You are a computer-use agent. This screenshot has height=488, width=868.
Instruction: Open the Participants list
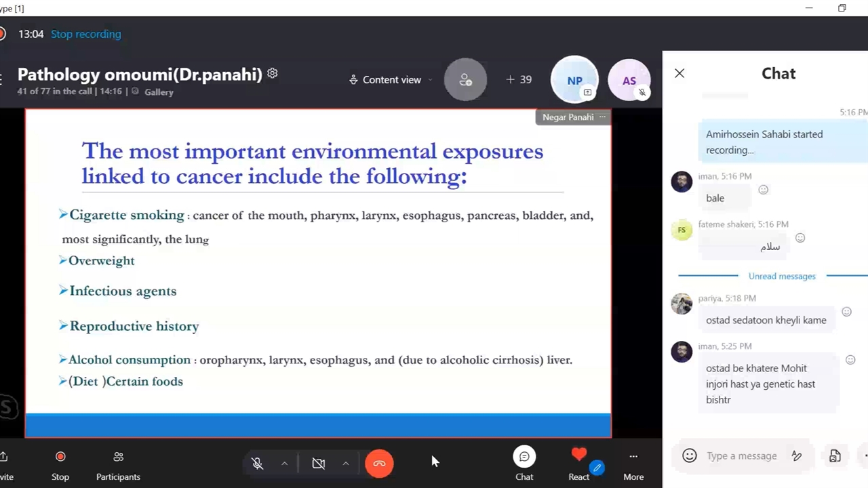click(118, 465)
